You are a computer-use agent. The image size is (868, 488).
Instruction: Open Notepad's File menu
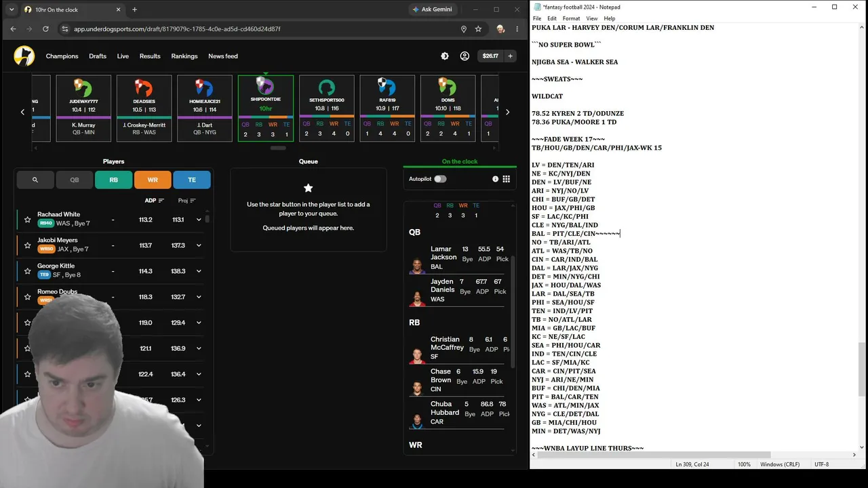click(x=537, y=18)
